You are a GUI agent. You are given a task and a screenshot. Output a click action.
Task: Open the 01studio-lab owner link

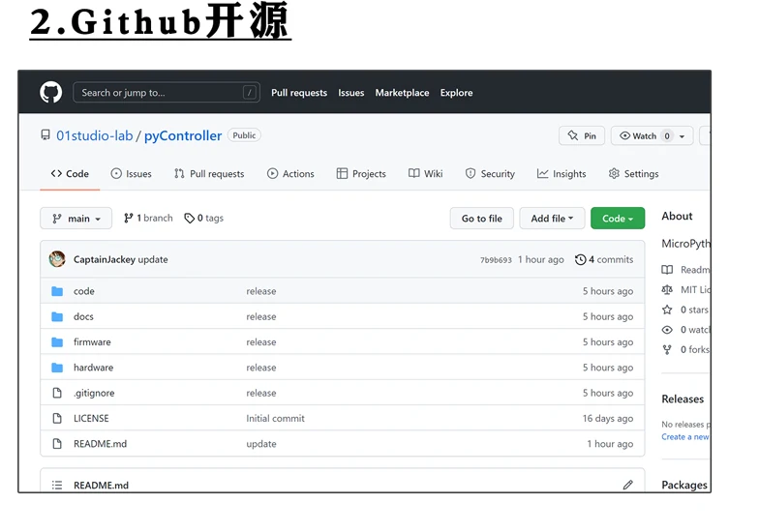(95, 135)
